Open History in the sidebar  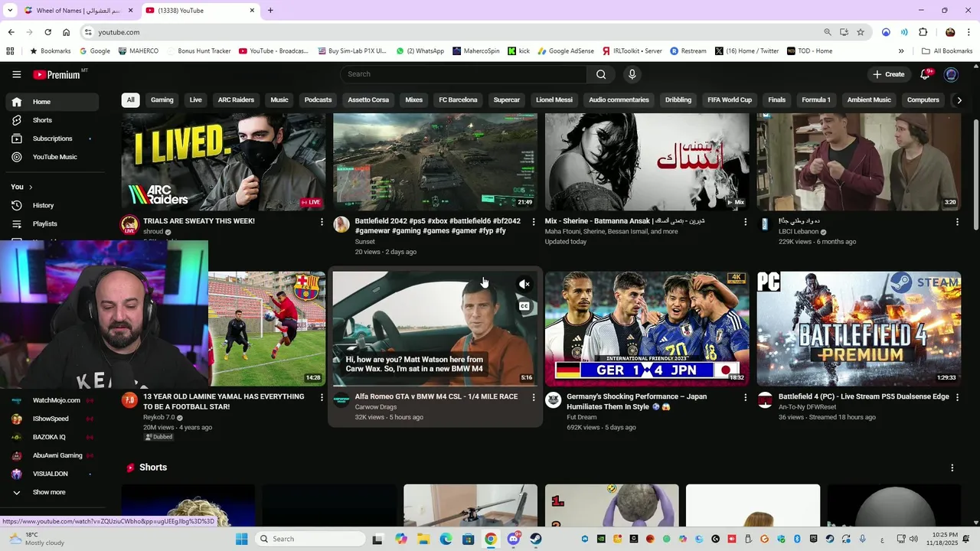pyautogui.click(x=52, y=205)
